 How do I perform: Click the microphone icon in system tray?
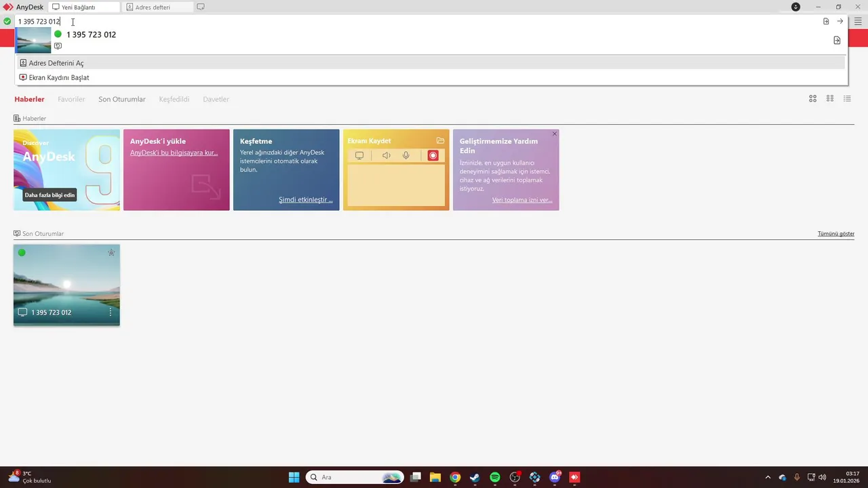[x=797, y=477]
